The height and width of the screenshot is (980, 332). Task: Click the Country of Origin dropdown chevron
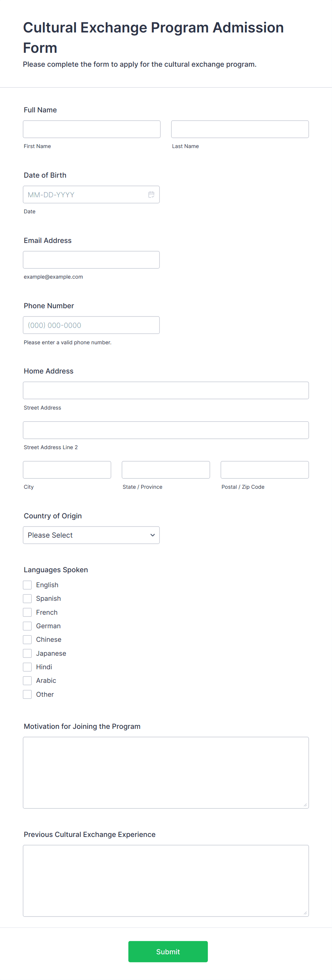(152, 535)
